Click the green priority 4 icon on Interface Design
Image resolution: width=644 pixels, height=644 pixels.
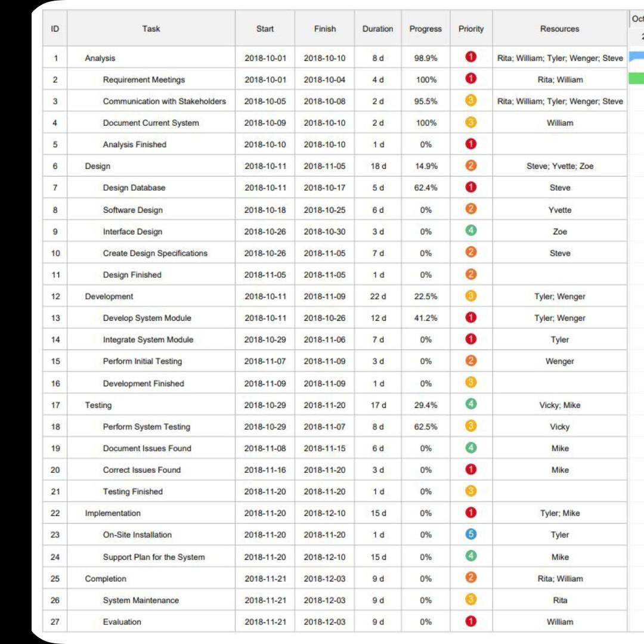point(470,231)
